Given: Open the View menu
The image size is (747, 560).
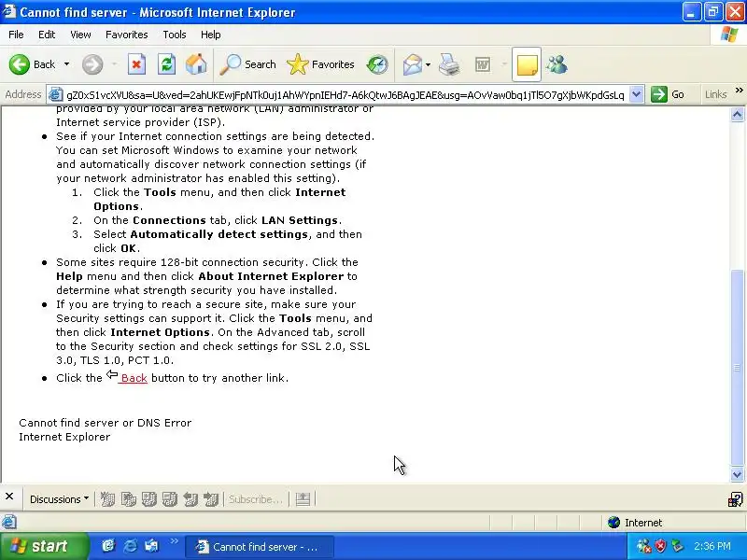Looking at the screenshot, I should pos(80,35).
